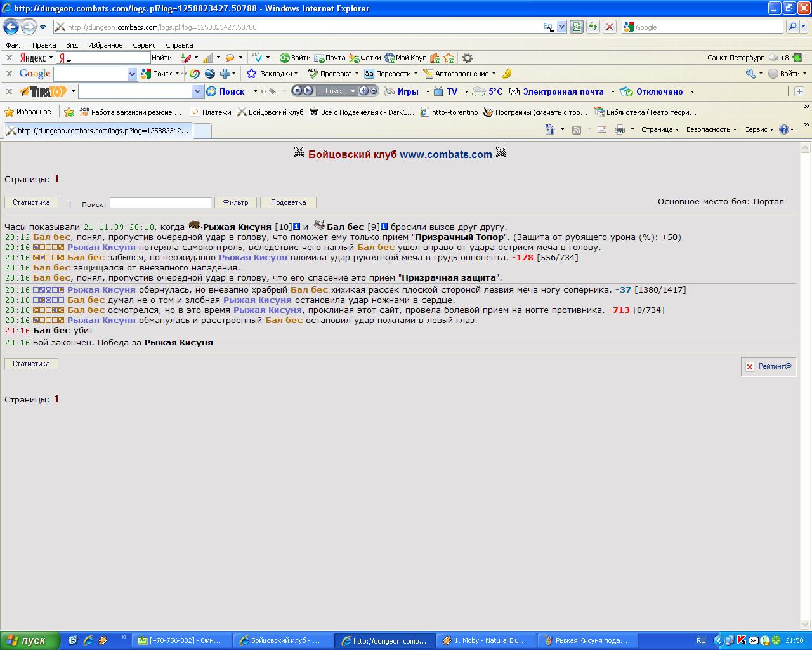
Task: Select the dungeon.combats.com browser tab
Action: pyautogui.click(x=97, y=131)
